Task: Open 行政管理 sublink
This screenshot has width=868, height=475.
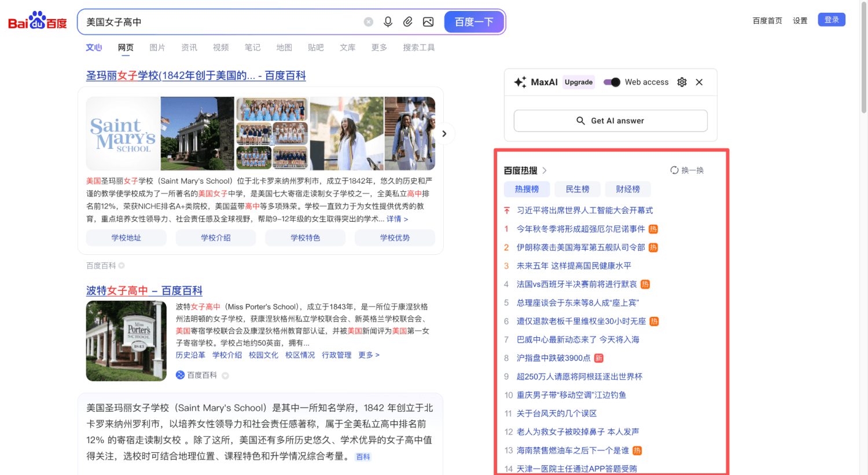Action: click(x=337, y=355)
